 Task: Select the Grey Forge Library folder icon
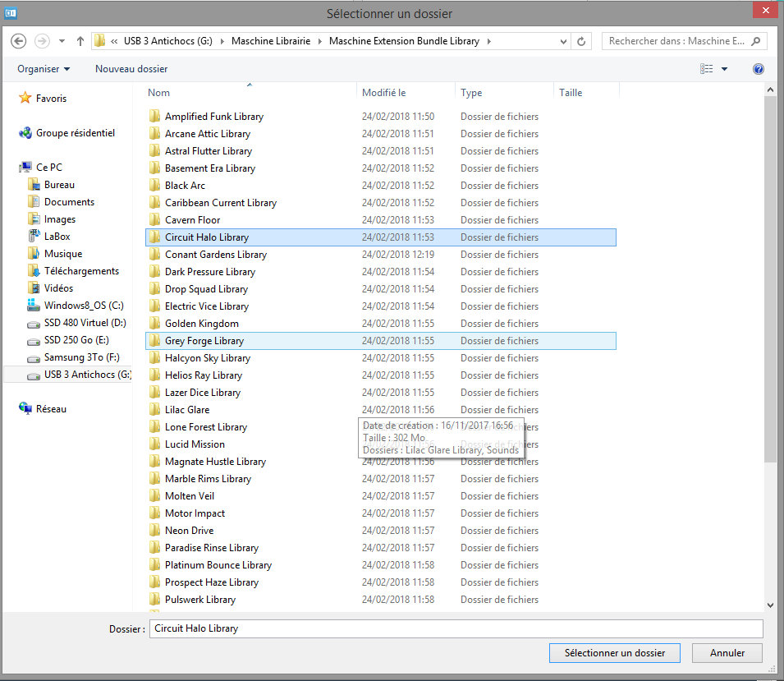coord(154,341)
